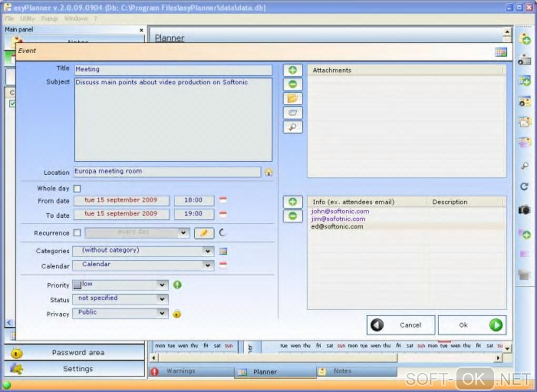Open the Password area panel

(x=74, y=353)
